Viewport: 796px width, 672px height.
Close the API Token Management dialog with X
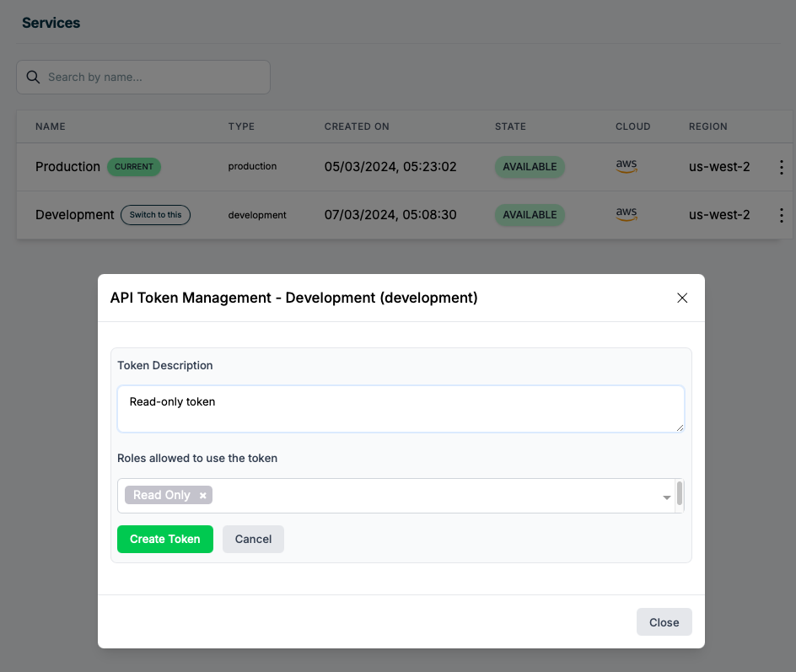[682, 298]
